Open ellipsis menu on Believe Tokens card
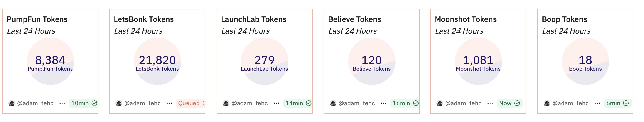 coord(384,103)
